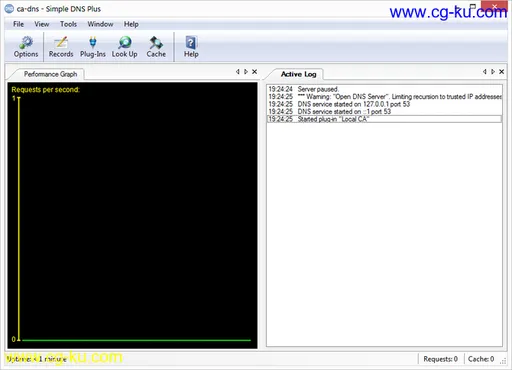The image size is (512, 370).
Task: Click the Uptime status bar entry
Action: point(36,359)
